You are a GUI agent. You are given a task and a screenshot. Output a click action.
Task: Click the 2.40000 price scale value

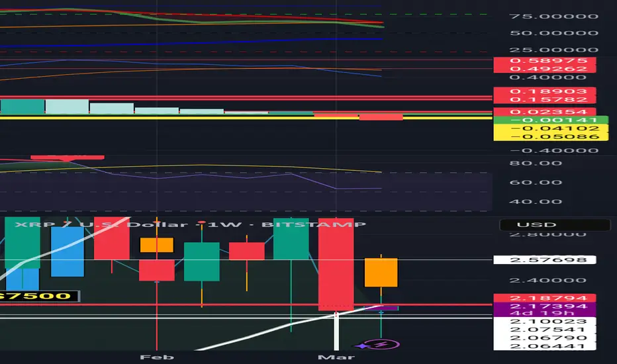click(547, 280)
